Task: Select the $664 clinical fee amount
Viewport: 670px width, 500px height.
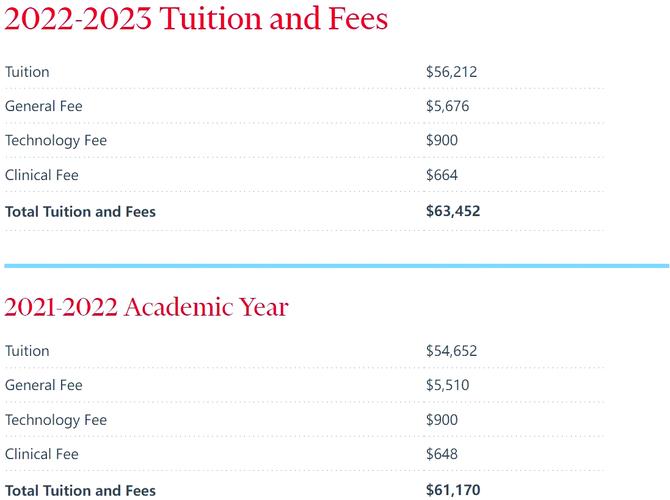Action: click(x=442, y=175)
